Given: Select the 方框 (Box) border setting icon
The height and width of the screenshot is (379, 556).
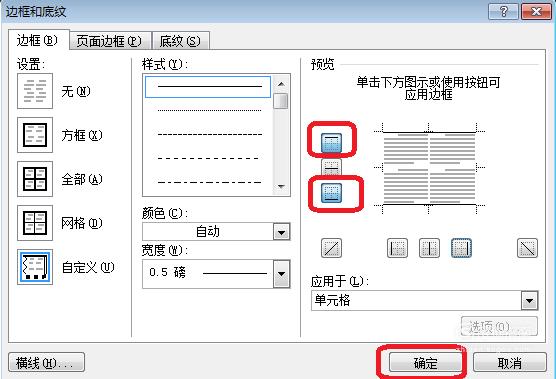Looking at the screenshot, I should click(35, 135).
